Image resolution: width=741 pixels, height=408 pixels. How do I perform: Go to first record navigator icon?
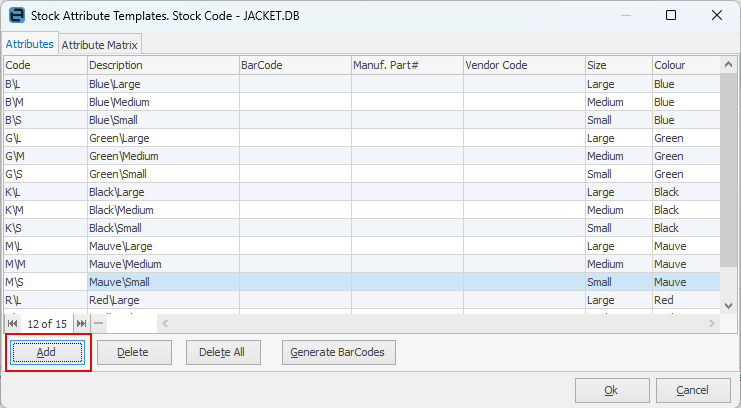tap(12, 324)
